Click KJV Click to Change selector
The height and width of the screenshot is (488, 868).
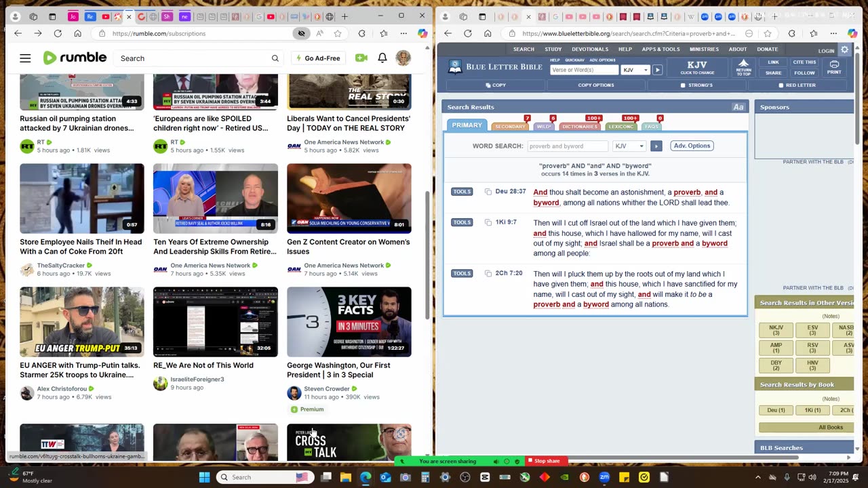point(697,67)
